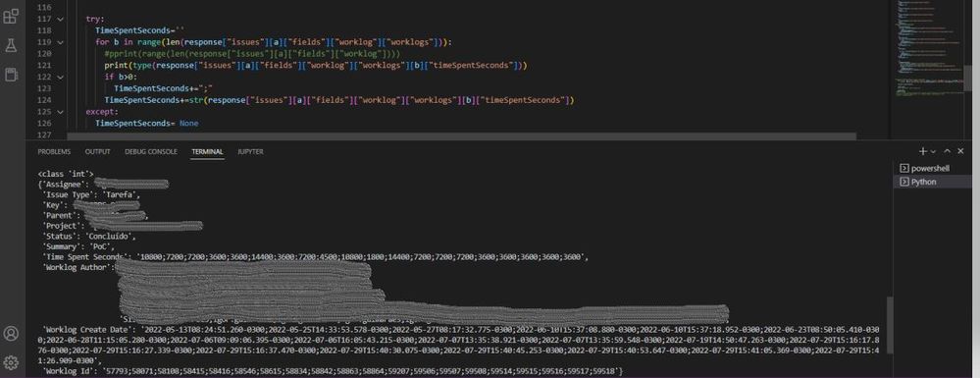Select the powershell terminal icon
This screenshot has width=980, height=378.
coord(903,168)
